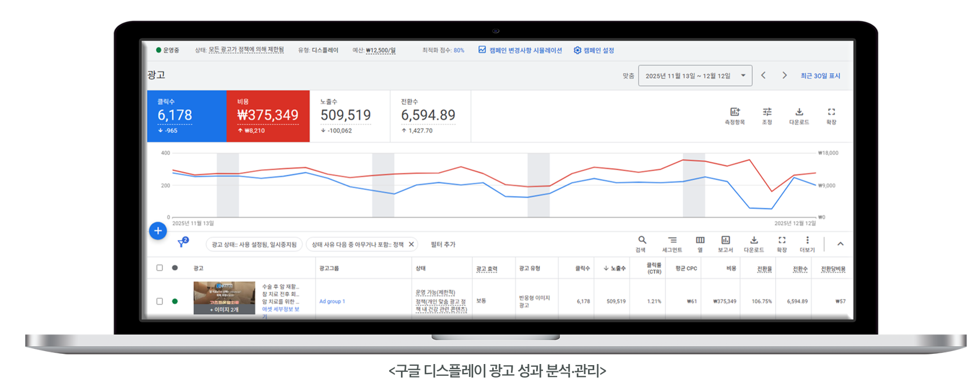
Task: Click the 광고 상태 filter chip
Action: coord(254,245)
